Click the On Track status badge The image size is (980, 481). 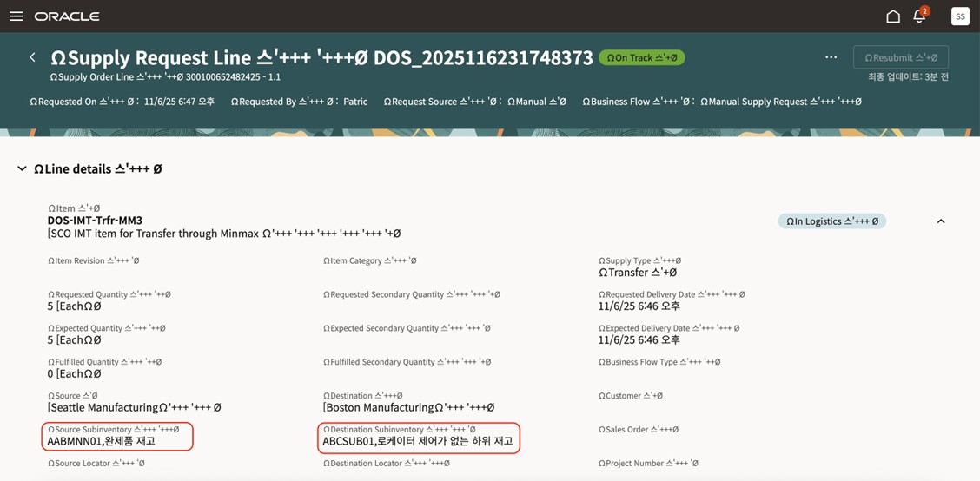point(642,57)
